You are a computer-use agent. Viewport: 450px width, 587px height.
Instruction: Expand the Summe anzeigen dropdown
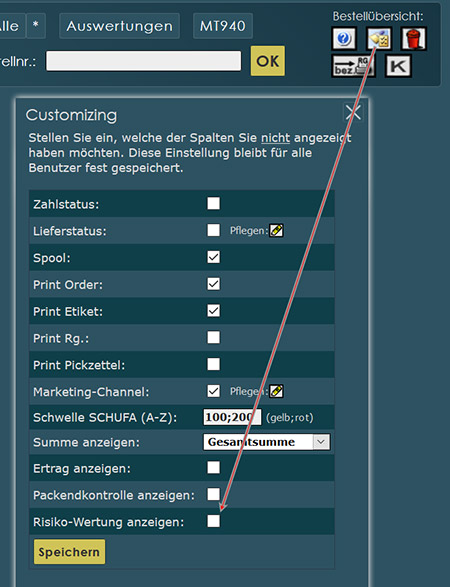tap(267, 442)
